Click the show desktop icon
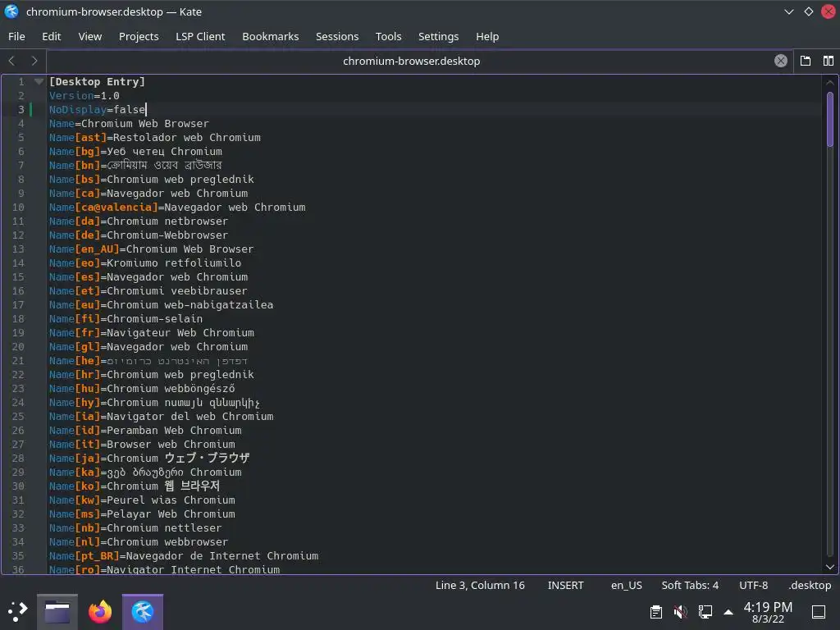840x630 pixels. [819, 612]
